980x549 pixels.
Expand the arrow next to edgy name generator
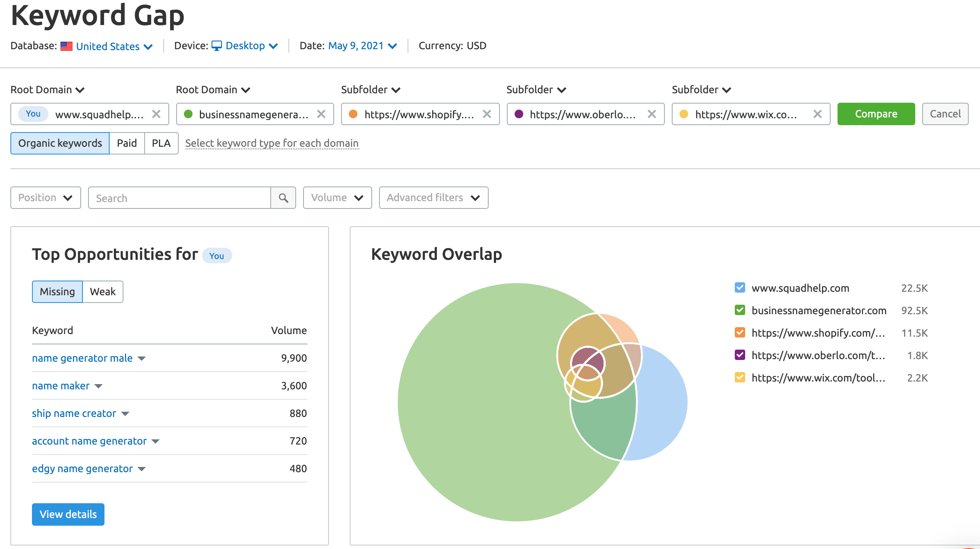pyautogui.click(x=142, y=469)
